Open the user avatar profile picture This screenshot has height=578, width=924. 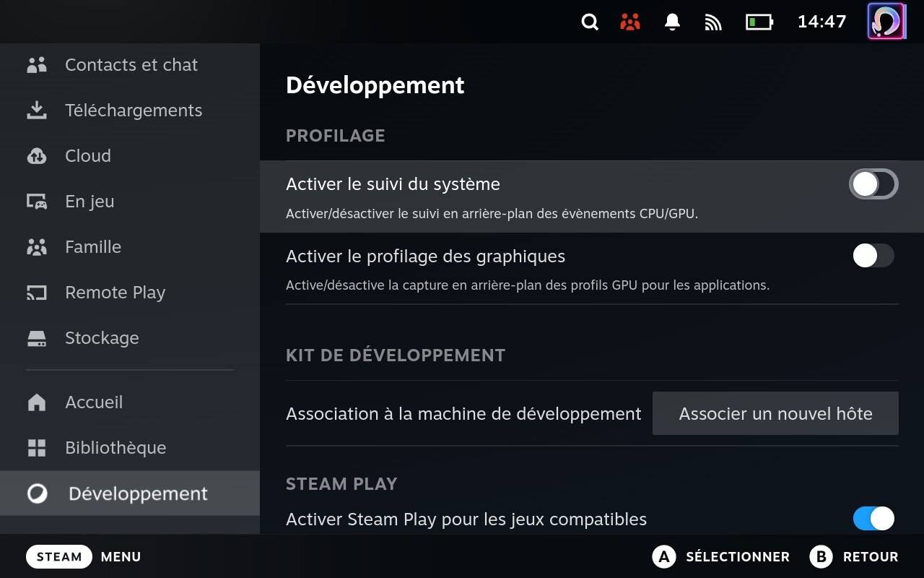[x=886, y=22]
